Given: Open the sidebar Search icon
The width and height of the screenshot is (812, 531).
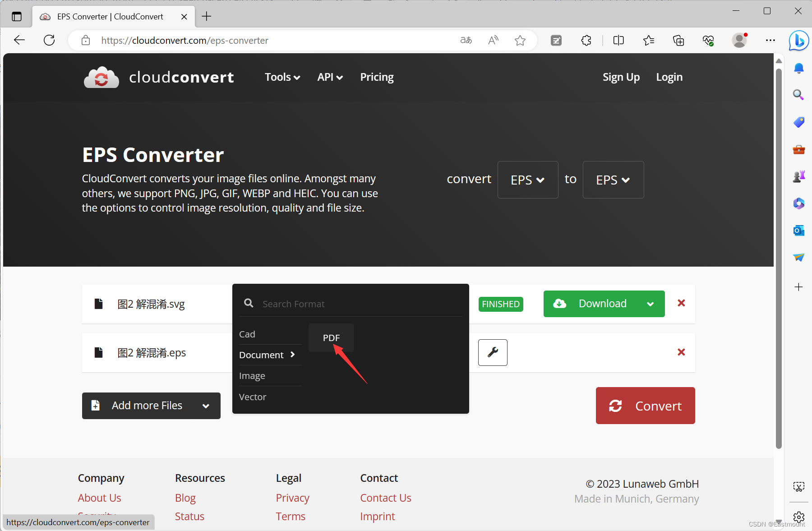Looking at the screenshot, I should 798,95.
